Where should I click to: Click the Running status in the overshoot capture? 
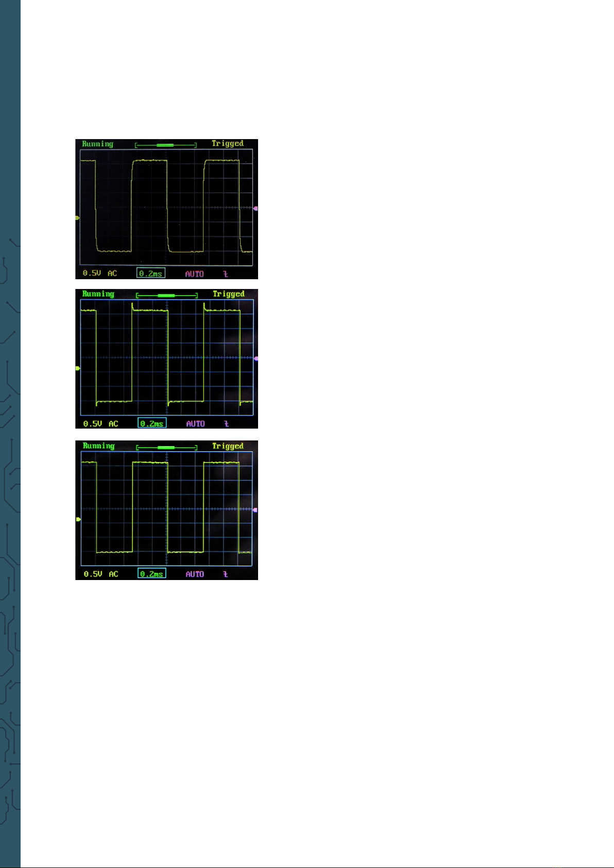(x=98, y=294)
